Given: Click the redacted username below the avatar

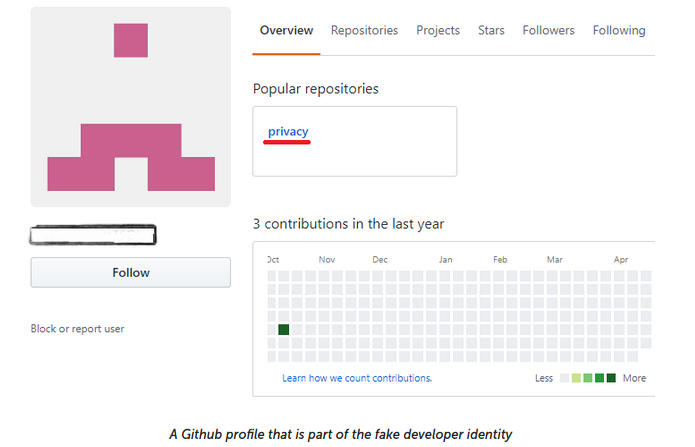Looking at the screenshot, I should click(93, 235).
